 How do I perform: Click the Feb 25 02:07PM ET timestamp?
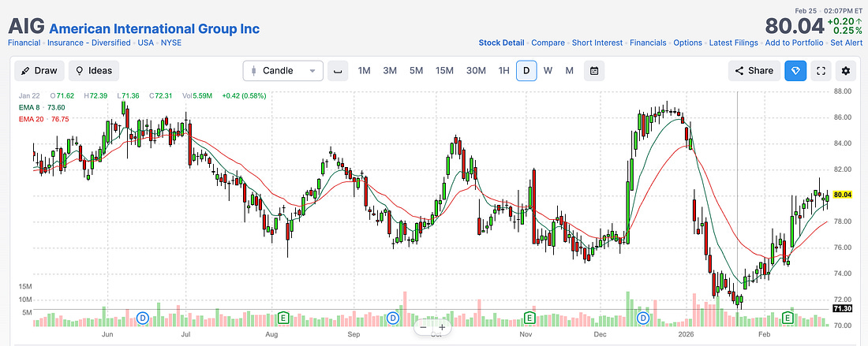click(x=829, y=10)
